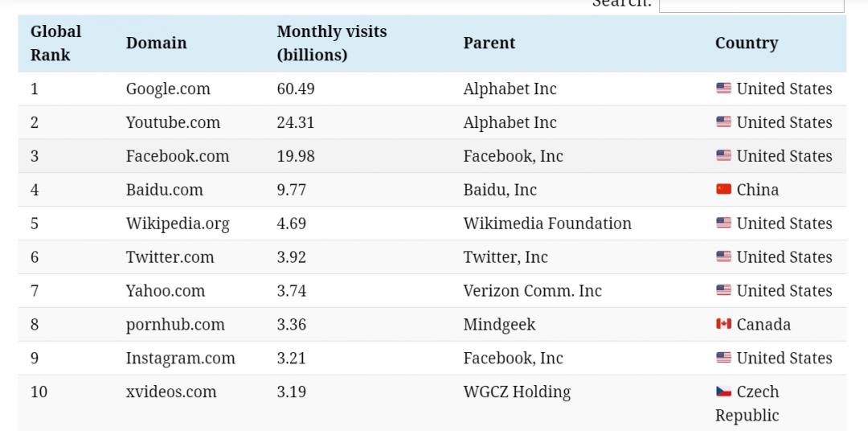Click the Parent column header
The image size is (868, 431).
pyautogui.click(x=489, y=43)
